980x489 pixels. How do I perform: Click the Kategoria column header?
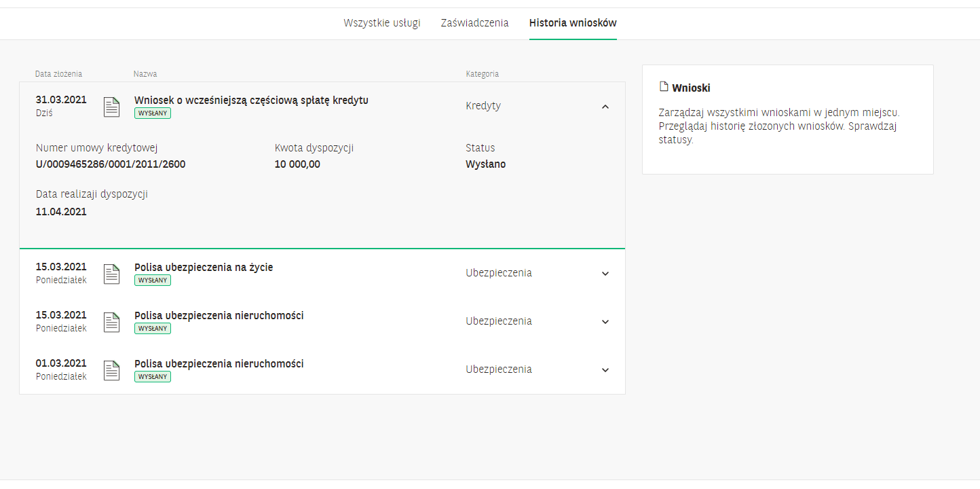click(x=482, y=74)
